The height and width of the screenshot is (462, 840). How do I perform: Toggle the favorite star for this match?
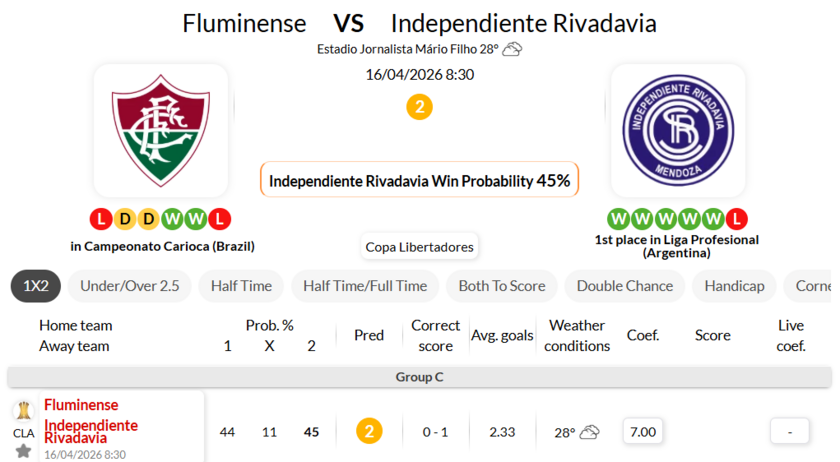23,451
